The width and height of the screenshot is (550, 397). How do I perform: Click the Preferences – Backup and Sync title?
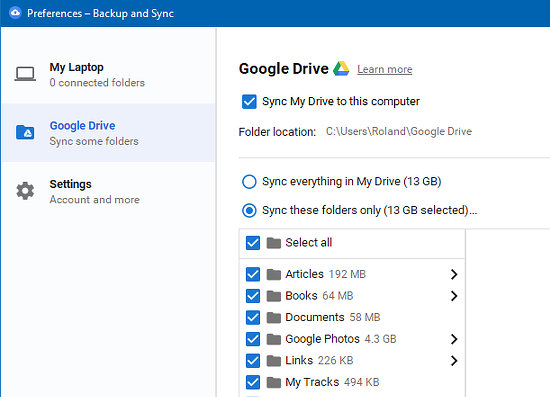point(100,13)
